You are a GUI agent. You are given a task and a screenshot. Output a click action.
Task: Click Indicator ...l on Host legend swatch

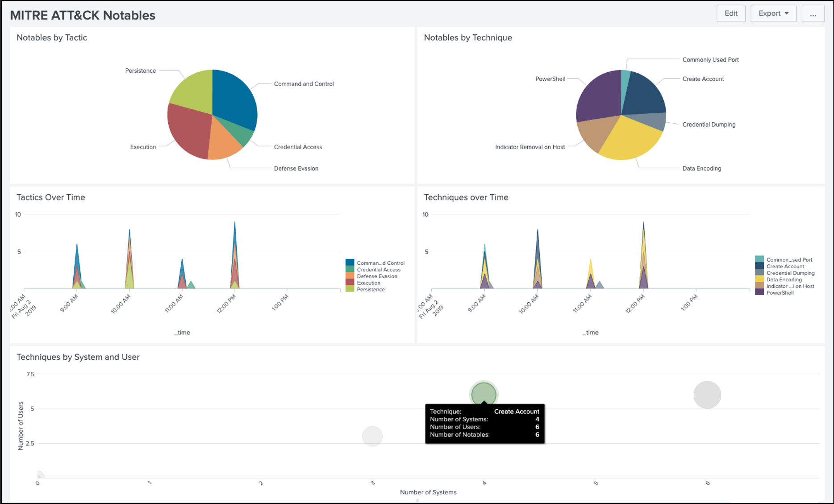759,286
